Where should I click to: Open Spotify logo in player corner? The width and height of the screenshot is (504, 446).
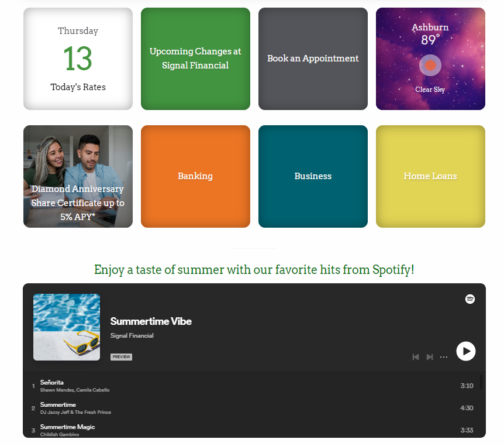click(470, 299)
